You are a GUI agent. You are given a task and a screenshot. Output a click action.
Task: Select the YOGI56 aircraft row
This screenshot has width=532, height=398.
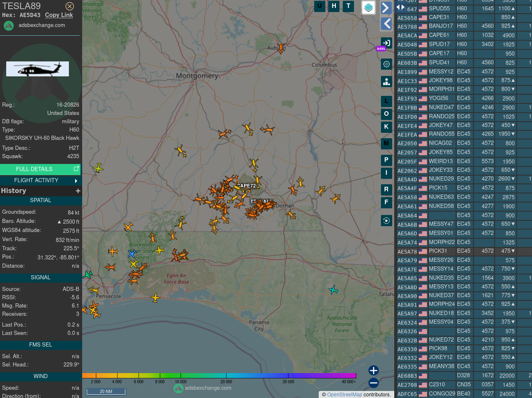[464, 99]
